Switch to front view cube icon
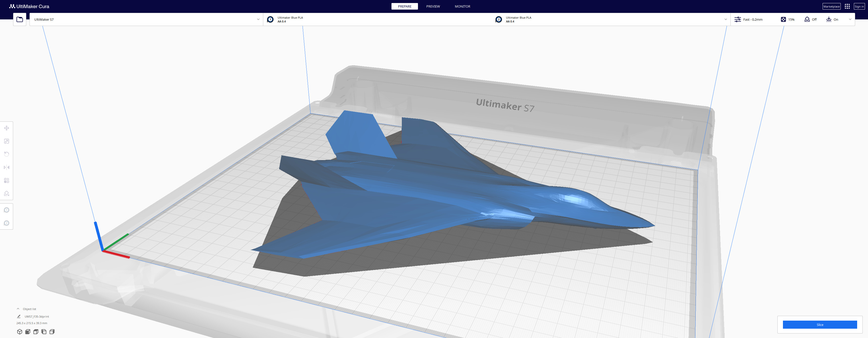868x338 pixels. (28, 332)
